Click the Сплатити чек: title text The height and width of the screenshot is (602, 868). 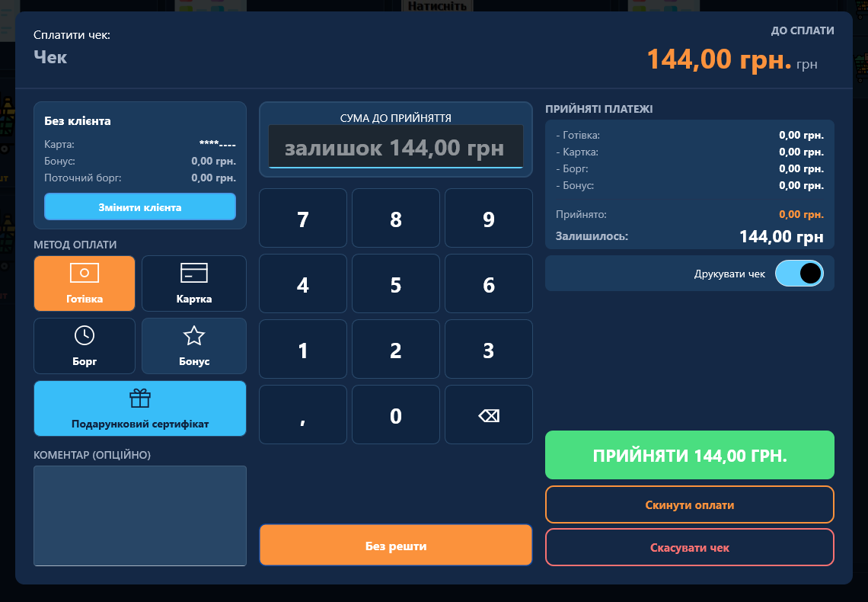72,35
